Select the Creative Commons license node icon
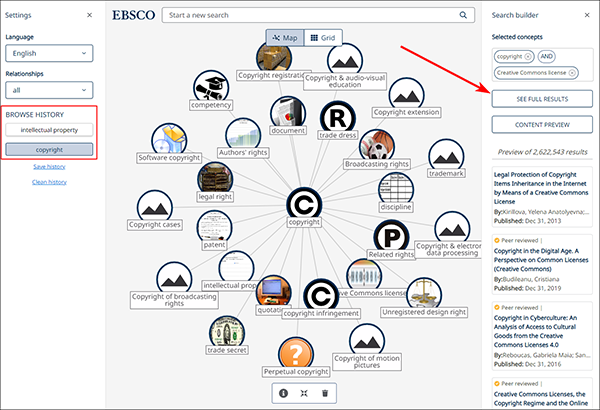600x410 pixels. (364, 276)
